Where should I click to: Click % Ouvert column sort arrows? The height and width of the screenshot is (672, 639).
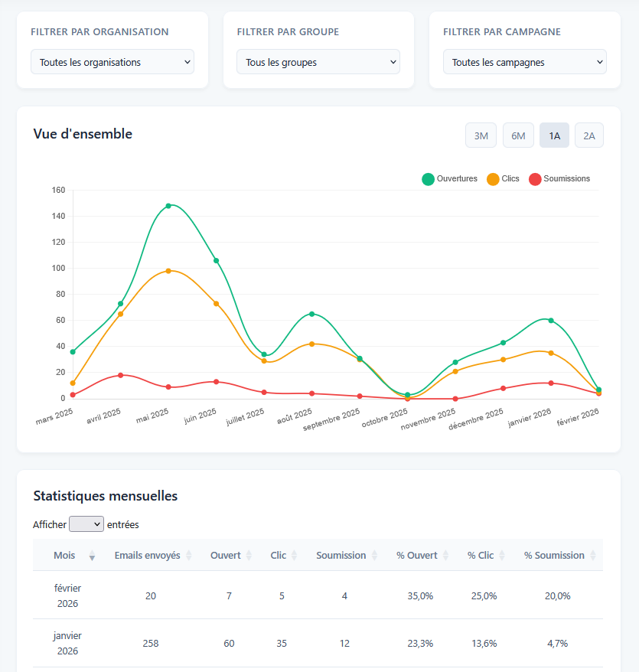(x=446, y=556)
